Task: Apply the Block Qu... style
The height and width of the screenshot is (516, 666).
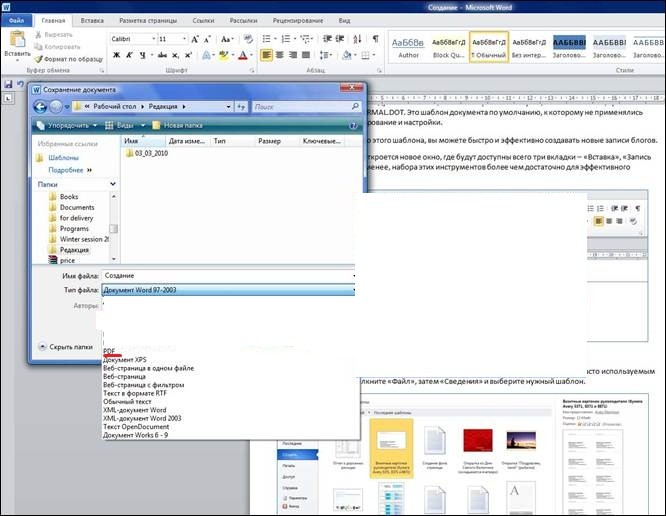Action: point(449,48)
